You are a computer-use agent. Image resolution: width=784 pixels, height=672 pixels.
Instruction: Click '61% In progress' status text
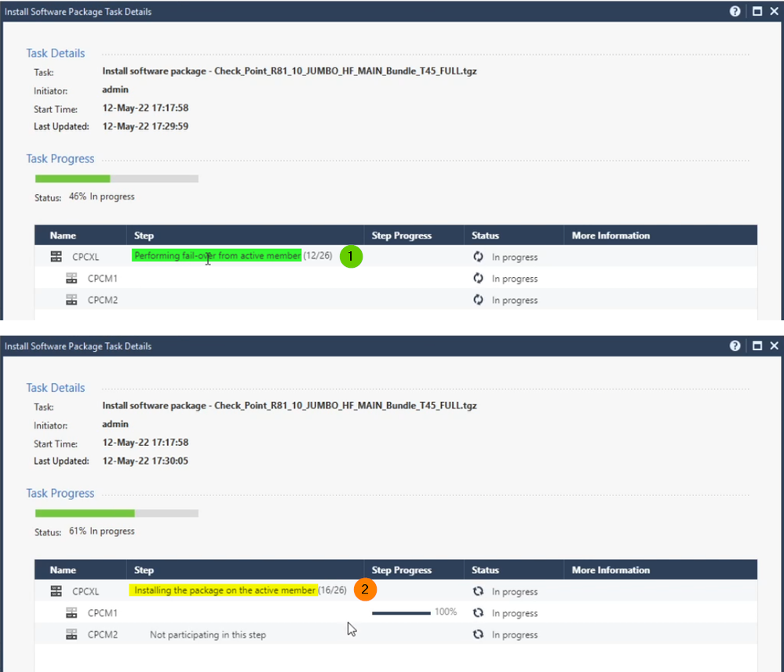[101, 531]
